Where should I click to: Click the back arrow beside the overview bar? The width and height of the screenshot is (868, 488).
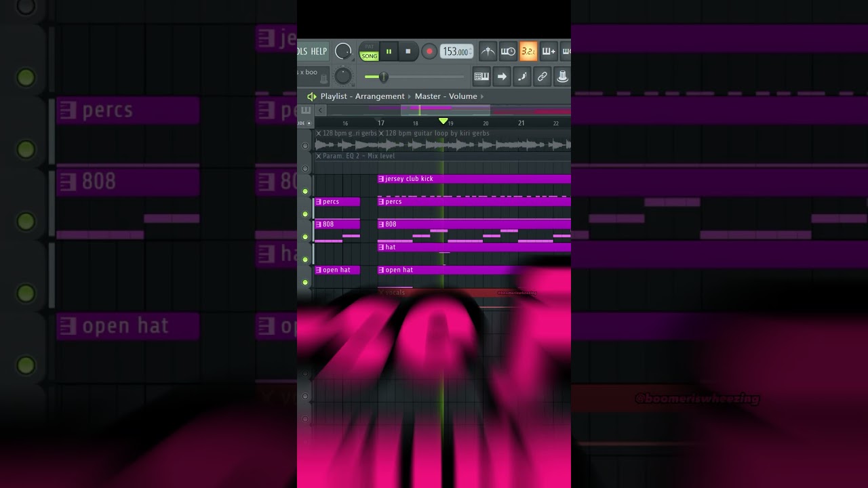pos(321,110)
